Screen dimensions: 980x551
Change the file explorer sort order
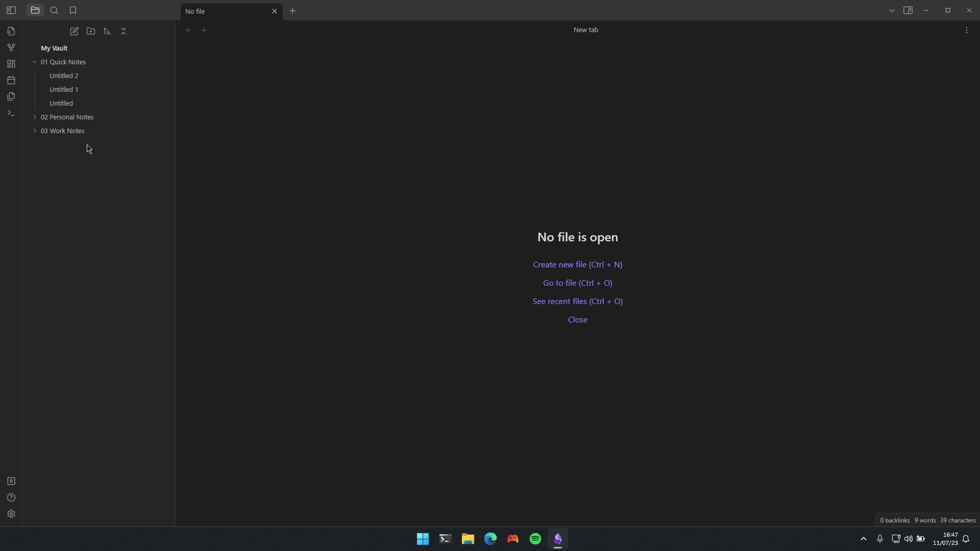107,31
